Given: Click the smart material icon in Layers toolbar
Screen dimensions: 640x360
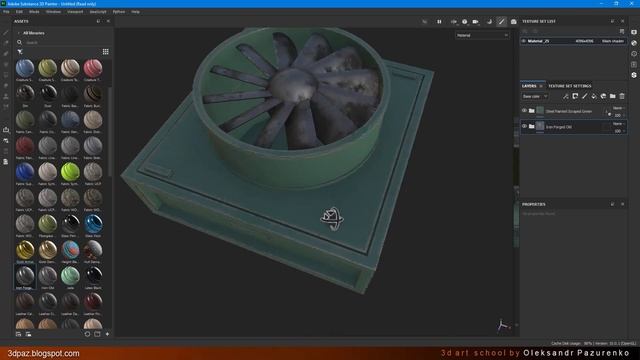Looking at the screenshot, I should pos(603,96).
